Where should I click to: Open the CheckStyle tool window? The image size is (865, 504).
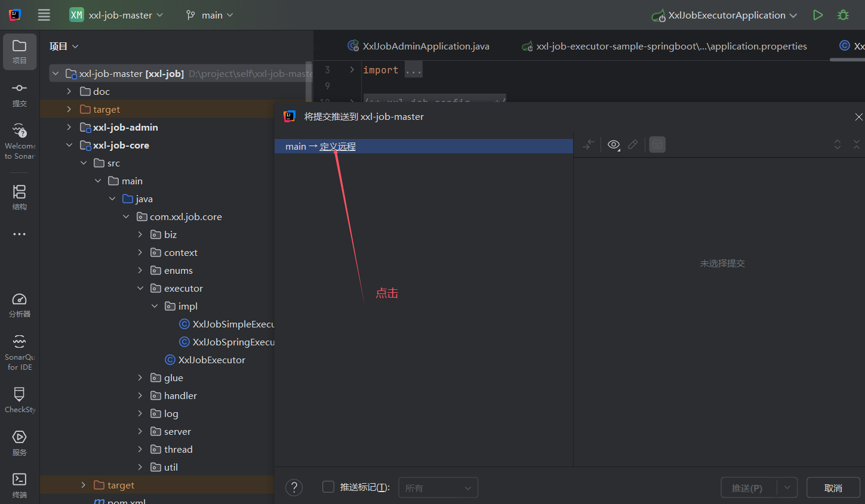(x=19, y=400)
